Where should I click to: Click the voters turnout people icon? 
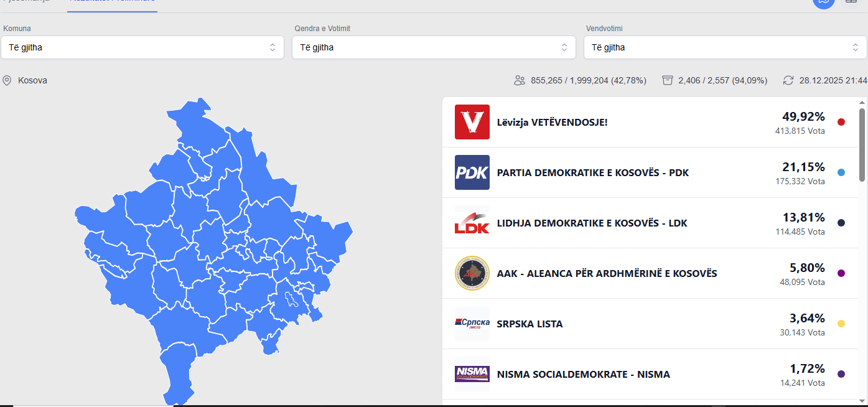pos(520,80)
